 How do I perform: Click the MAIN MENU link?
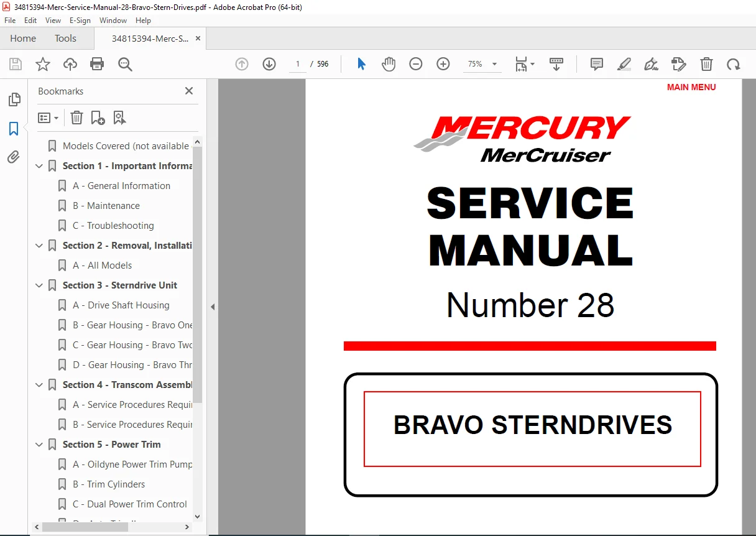tap(691, 87)
